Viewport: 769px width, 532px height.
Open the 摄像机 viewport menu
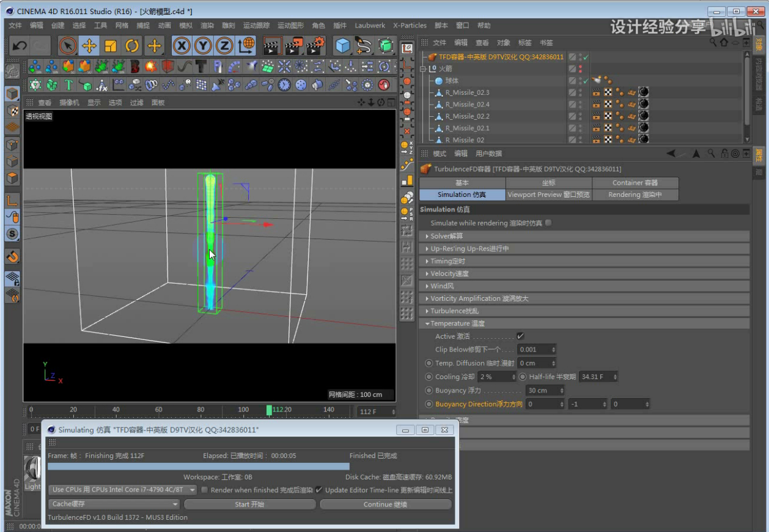tap(69, 103)
